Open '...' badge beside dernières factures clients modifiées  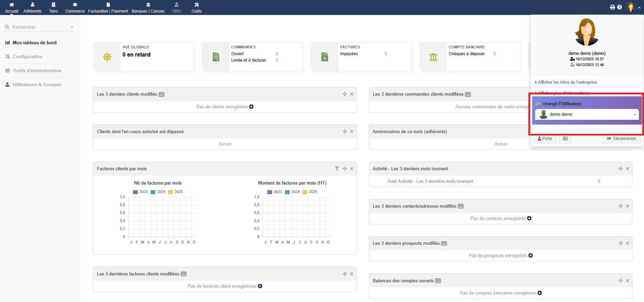click(x=184, y=274)
